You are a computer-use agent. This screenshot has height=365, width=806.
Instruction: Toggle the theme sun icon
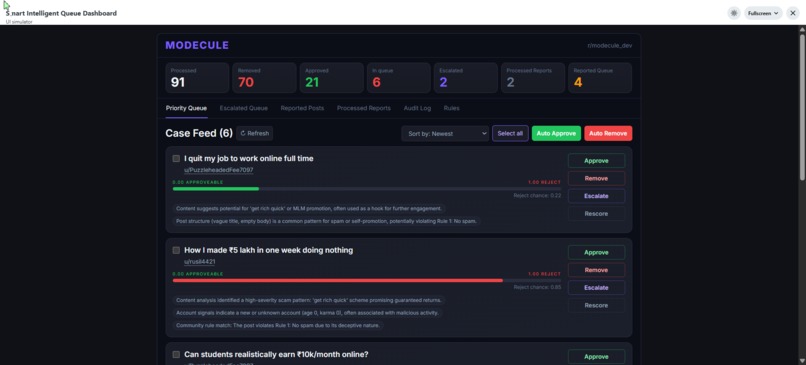(x=734, y=13)
